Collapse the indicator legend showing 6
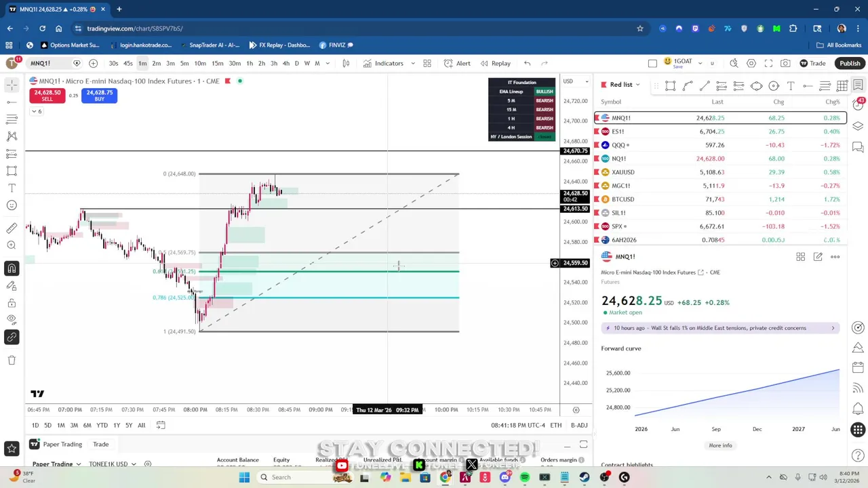The image size is (868, 488). 36,111
